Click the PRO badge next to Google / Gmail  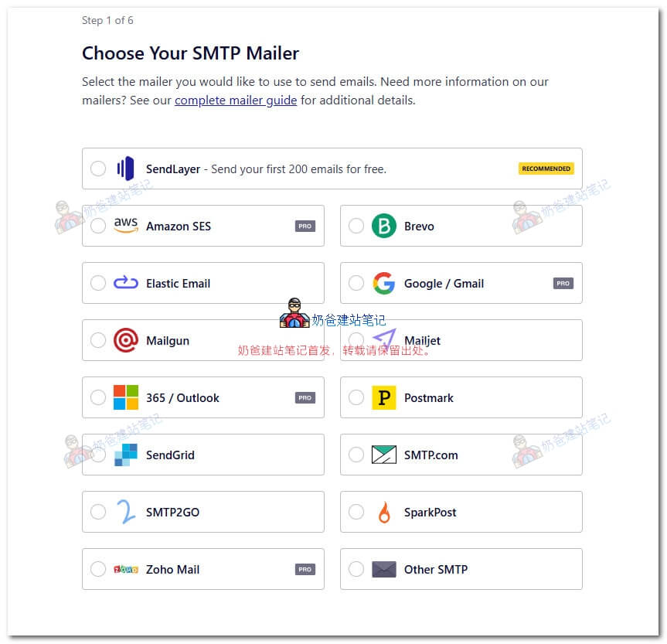pyautogui.click(x=563, y=284)
